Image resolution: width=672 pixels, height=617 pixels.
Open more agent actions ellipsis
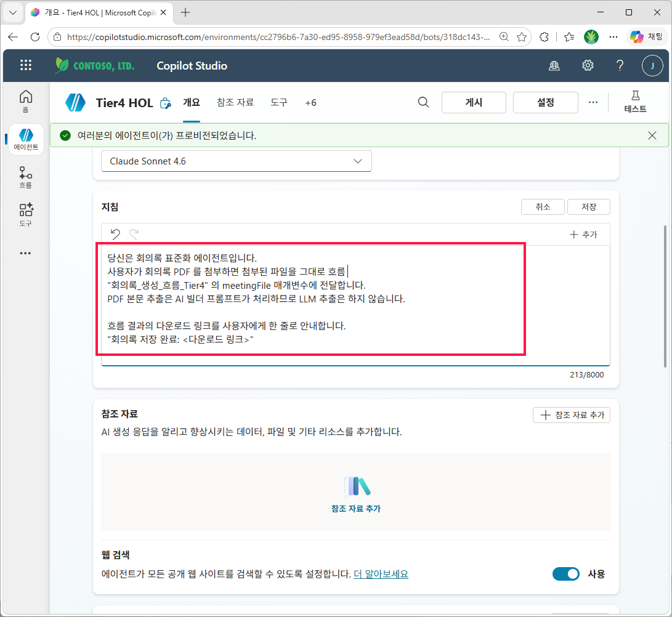pyautogui.click(x=593, y=102)
